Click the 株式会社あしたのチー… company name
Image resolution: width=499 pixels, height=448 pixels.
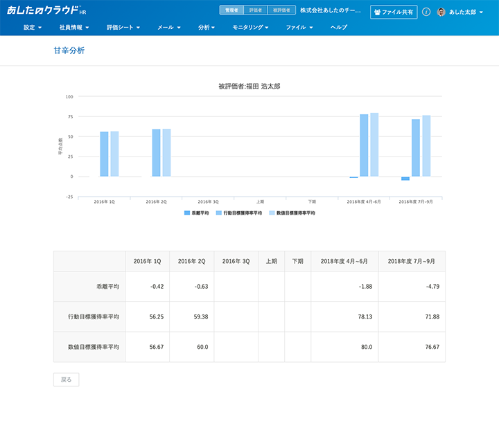click(x=330, y=11)
